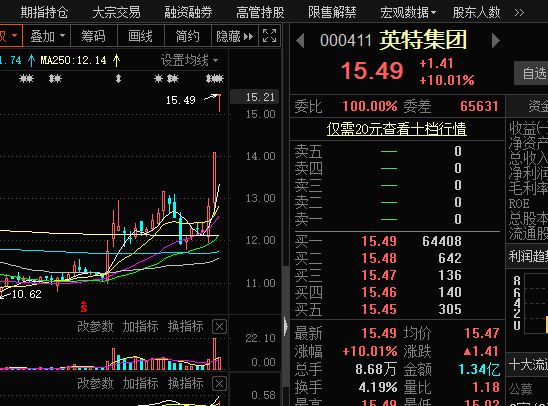Click the stock code 000411
The width and height of the screenshot is (548, 406).
click(346, 41)
